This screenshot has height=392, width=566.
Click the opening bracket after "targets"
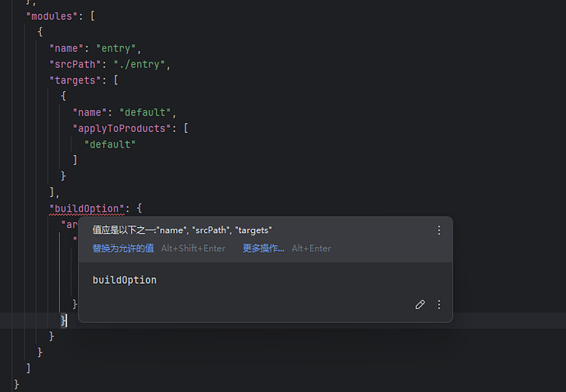point(116,80)
